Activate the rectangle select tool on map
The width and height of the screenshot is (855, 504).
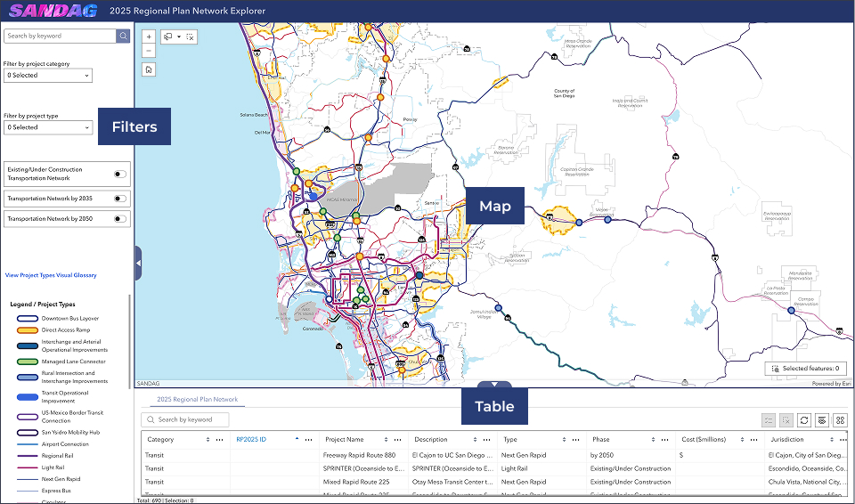167,37
